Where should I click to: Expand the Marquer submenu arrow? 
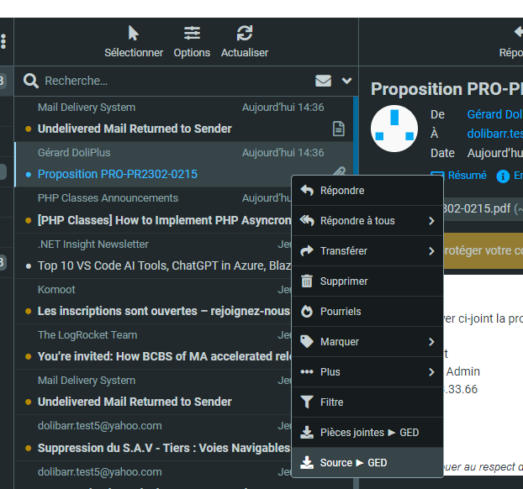431,342
